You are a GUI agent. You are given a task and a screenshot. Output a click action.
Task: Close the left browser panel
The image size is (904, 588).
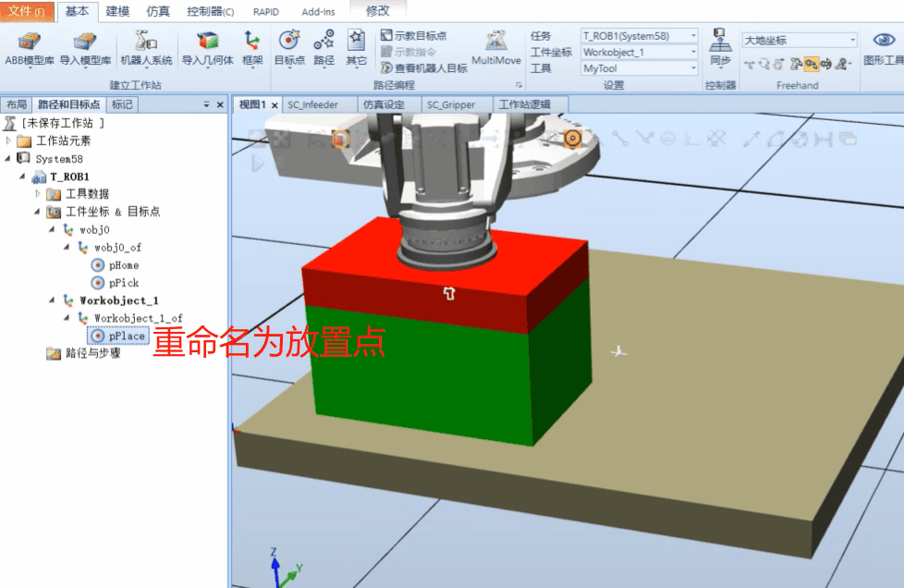(x=220, y=104)
